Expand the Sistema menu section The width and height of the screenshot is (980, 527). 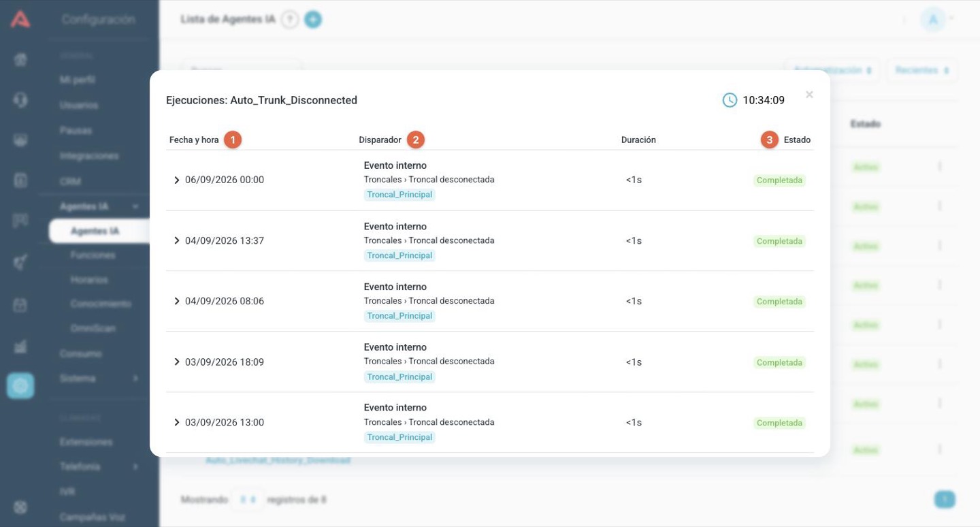point(99,379)
